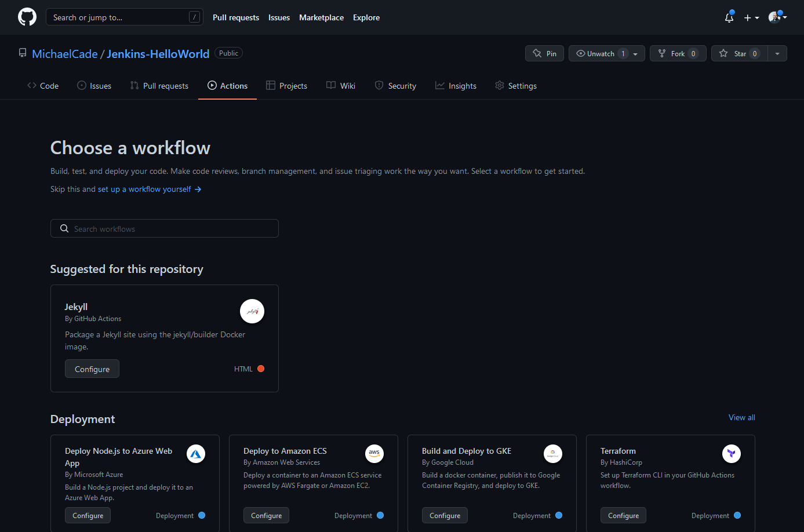Click the HTML red language dot
This screenshot has height=532, width=804.
click(261, 369)
